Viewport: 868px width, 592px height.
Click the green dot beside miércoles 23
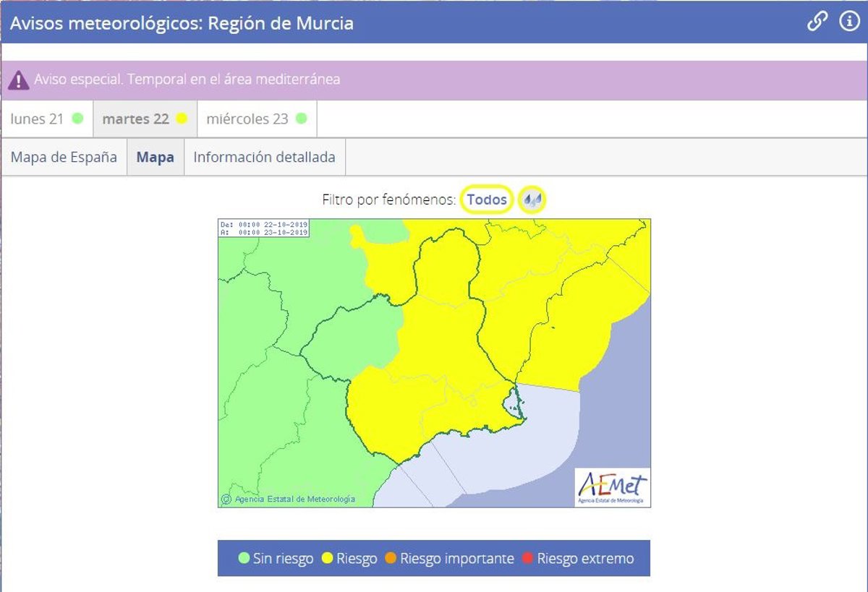coord(301,119)
